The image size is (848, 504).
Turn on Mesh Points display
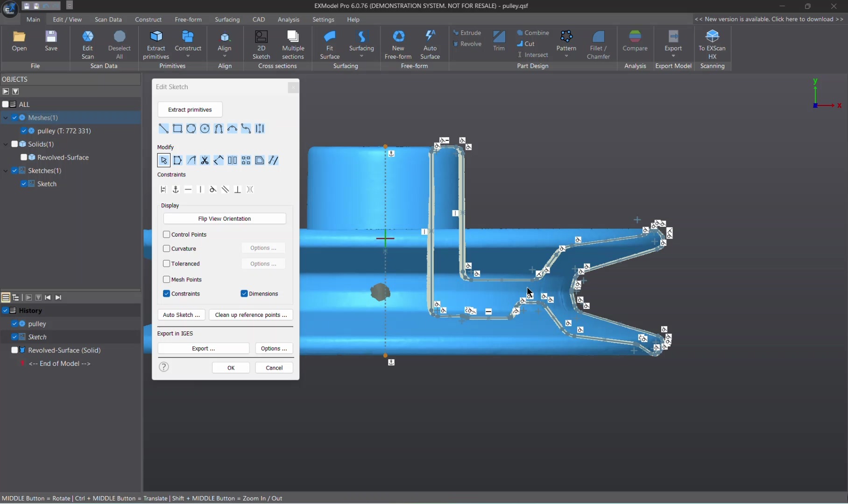(x=167, y=280)
